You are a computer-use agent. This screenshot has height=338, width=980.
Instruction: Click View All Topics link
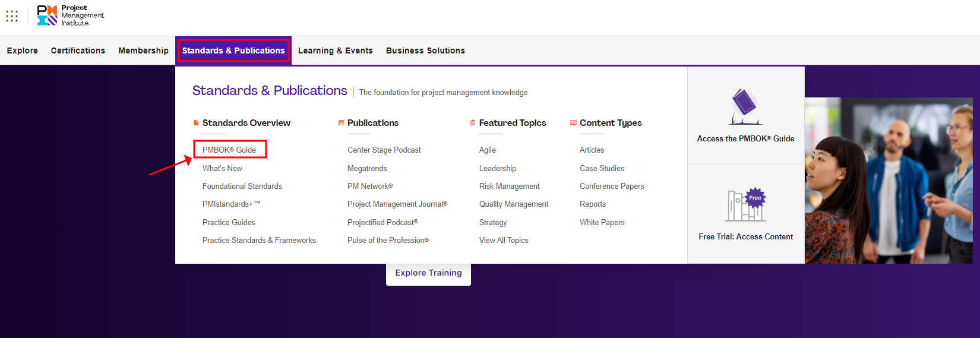[504, 241]
